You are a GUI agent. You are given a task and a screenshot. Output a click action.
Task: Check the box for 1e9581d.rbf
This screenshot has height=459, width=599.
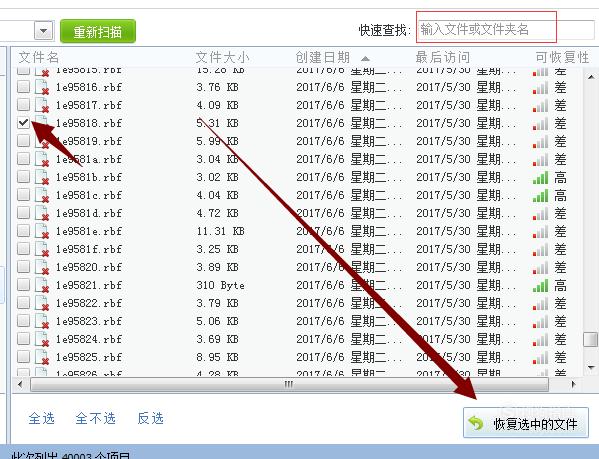[24, 213]
